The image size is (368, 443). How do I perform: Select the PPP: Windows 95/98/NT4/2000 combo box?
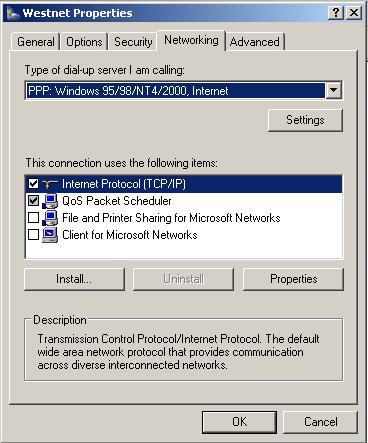tap(183, 90)
